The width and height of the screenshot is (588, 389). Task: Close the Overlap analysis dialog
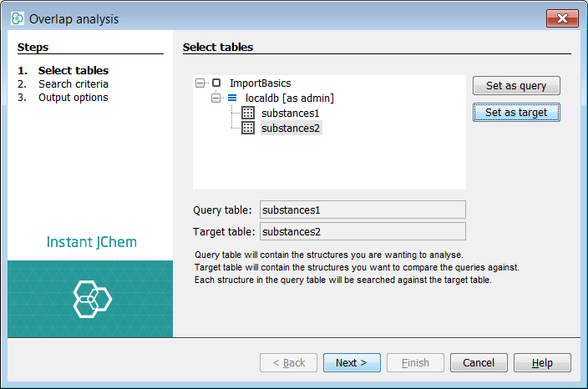pyautogui.click(x=563, y=18)
